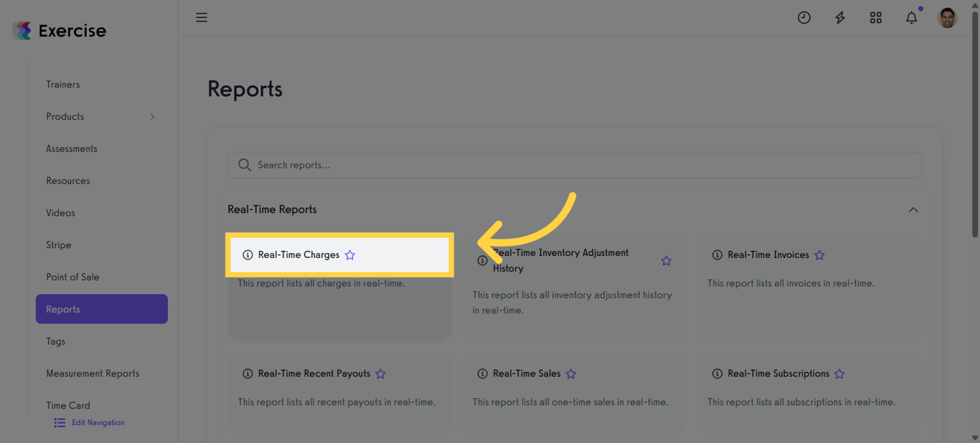Click info icon beside Real-Time Invoices
Screen dimensions: 980x443
717,255
